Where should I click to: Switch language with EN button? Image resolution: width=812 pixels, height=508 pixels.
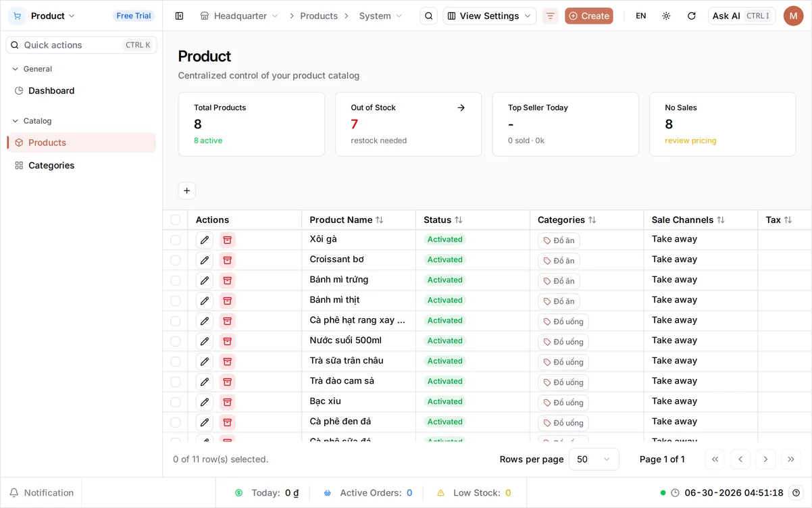(641, 16)
